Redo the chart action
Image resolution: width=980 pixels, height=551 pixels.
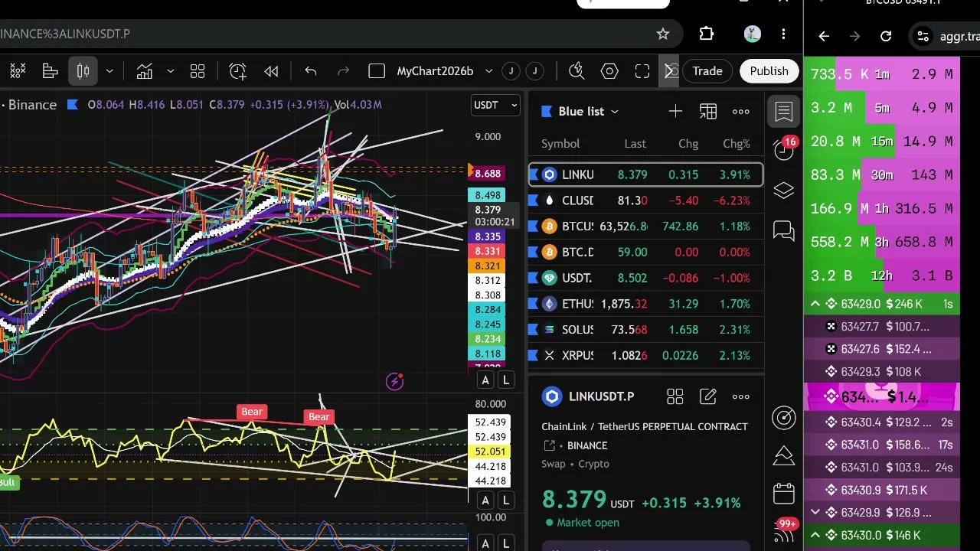click(344, 71)
